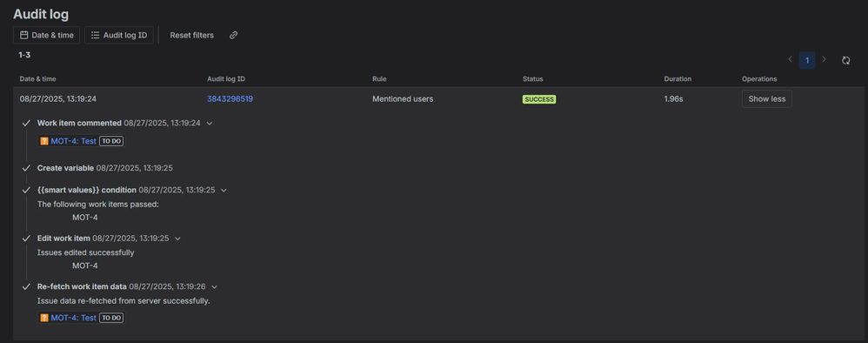The width and height of the screenshot is (868, 343).
Task: Click the 1.96s duration value
Action: [x=674, y=98]
